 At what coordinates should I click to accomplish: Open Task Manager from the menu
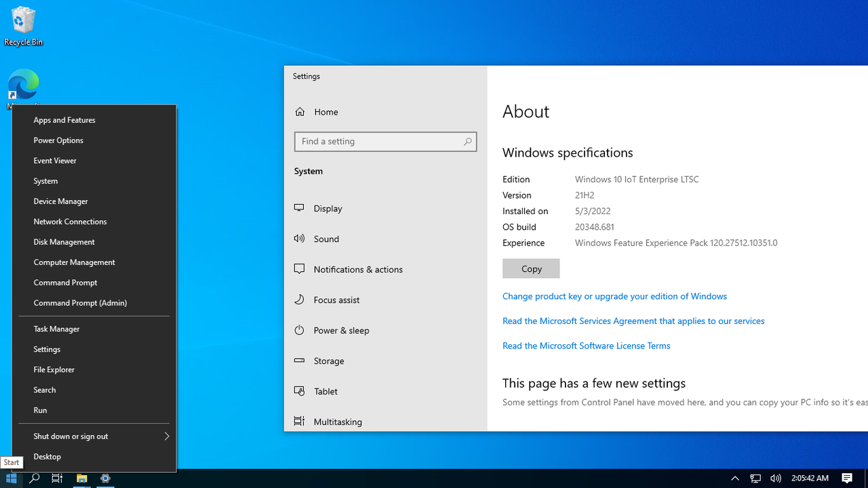[x=94, y=329]
